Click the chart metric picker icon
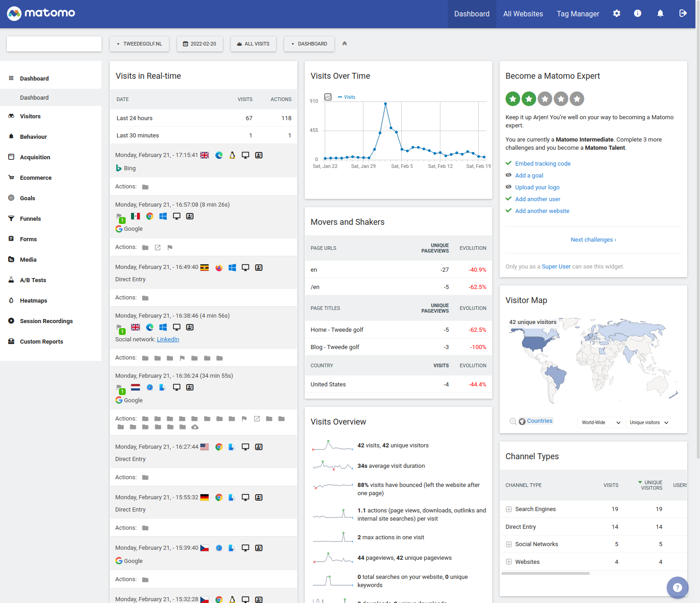The width and height of the screenshot is (700, 603). point(328,97)
